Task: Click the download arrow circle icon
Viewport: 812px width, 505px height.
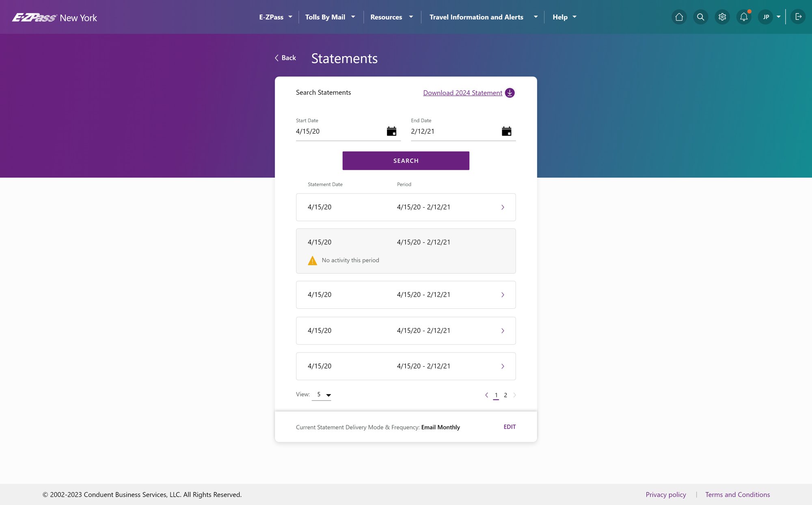Action: [x=510, y=93]
